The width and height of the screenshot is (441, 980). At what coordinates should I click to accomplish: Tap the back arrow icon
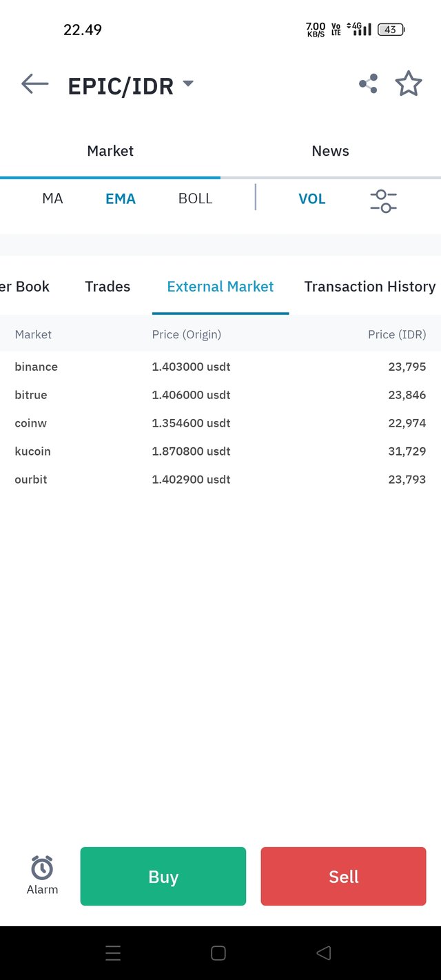(34, 84)
